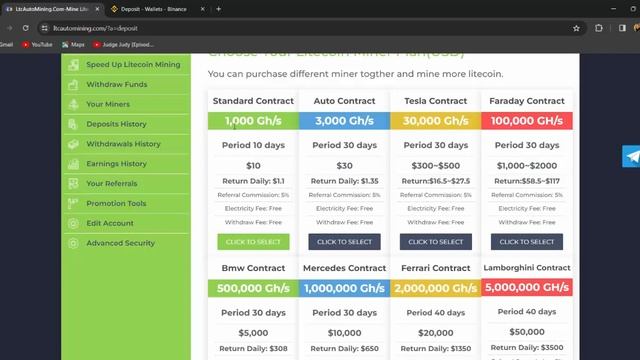Click the Lamborghini Contract heading
Screen dimensions: 640x360
(527, 268)
